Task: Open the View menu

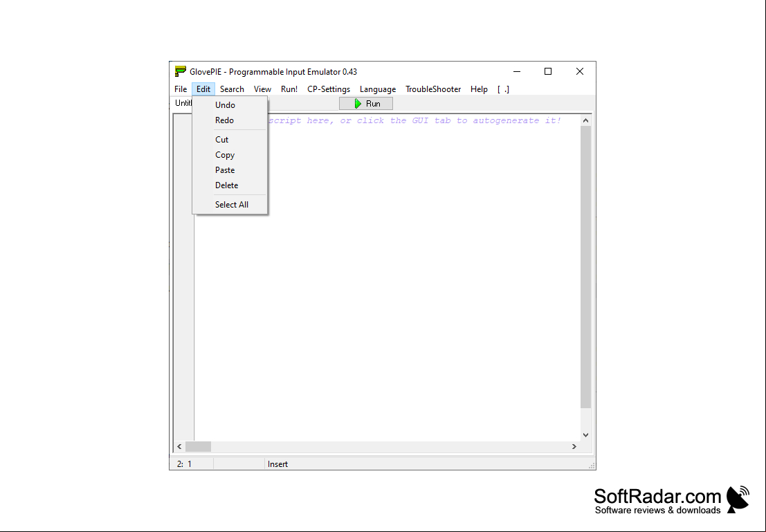Action: click(262, 89)
